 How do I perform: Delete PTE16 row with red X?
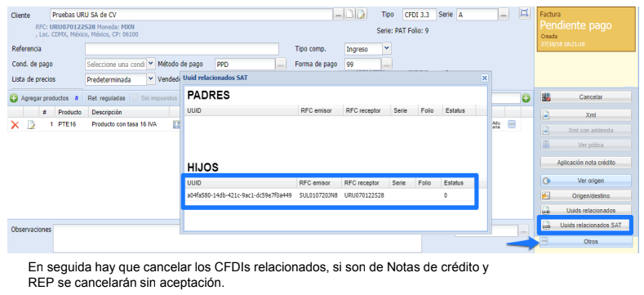pos(15,125)
